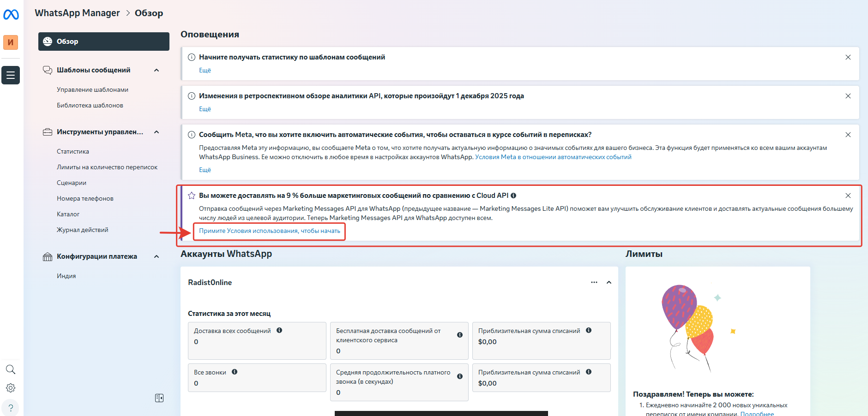This screenshot has width=868, height=416.
Task: Open Условия Meta в отношении автоматических событий link
Action: [x=553, y=157]
